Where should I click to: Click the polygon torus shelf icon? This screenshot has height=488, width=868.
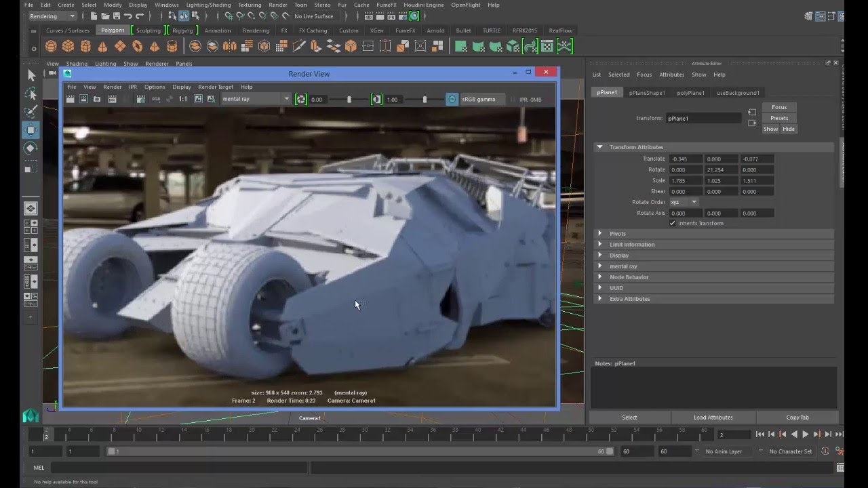pyautogui.click(x=138, y=46)
